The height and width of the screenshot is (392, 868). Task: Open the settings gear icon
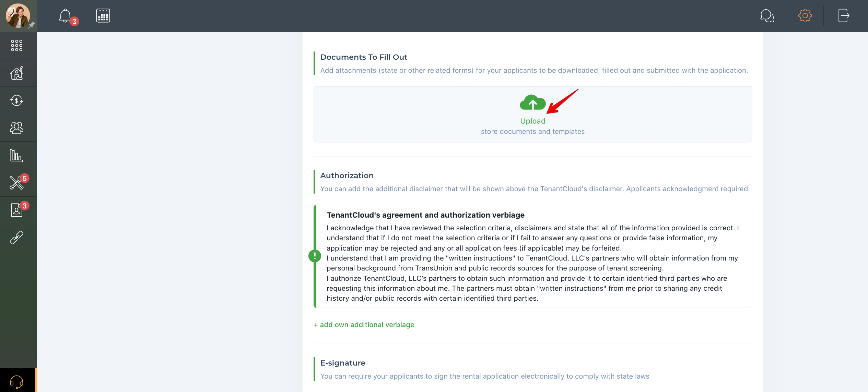click(x=805, y=16)
